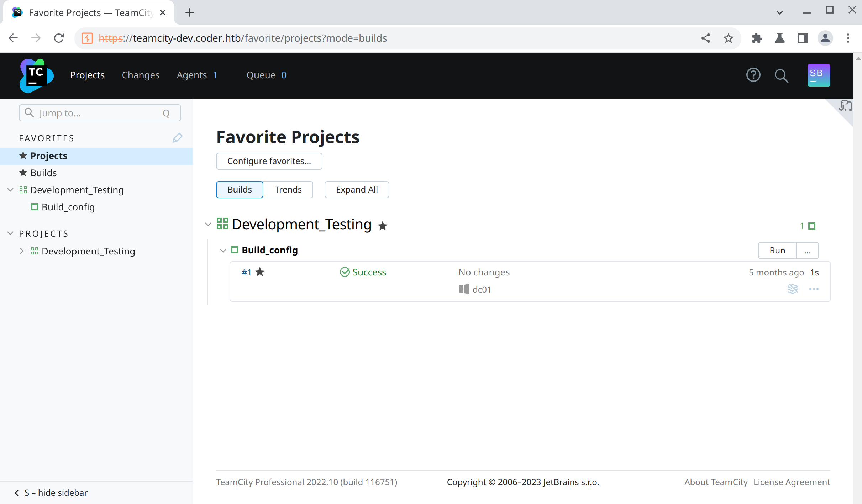This screenshot has height=504, width=862.
Task: Open the Success build status link
Action: pyautogui.click(x=369, y=272)
